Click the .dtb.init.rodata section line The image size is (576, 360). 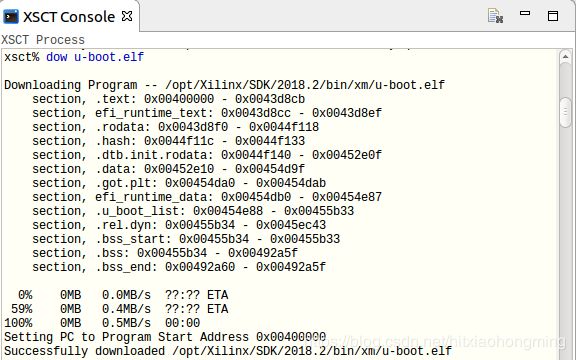click(x=207, y=155)
